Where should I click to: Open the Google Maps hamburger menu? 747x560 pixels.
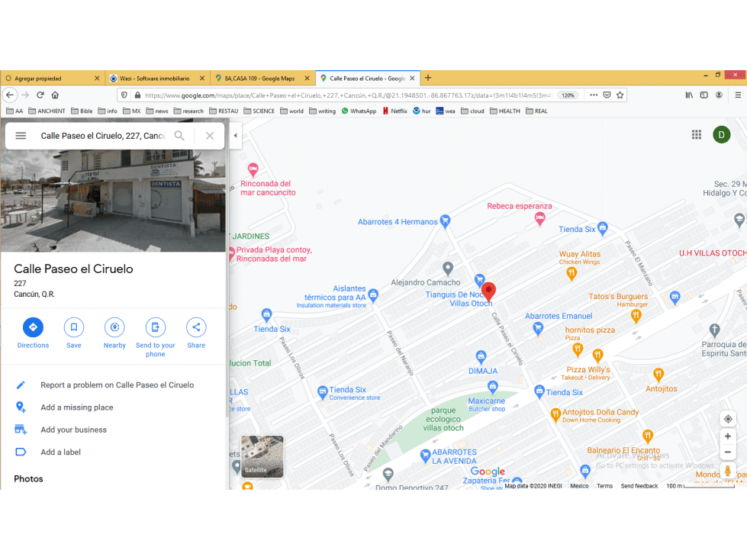point(21,136)
